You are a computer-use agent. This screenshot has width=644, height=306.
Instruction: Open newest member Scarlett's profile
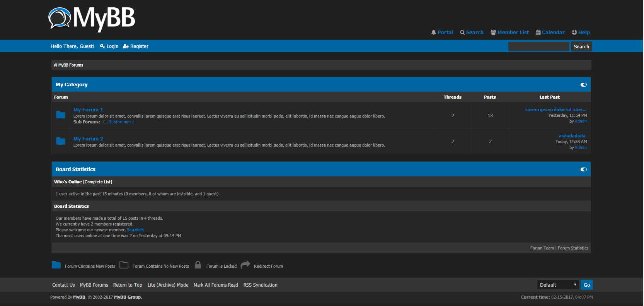coord(135,230)
